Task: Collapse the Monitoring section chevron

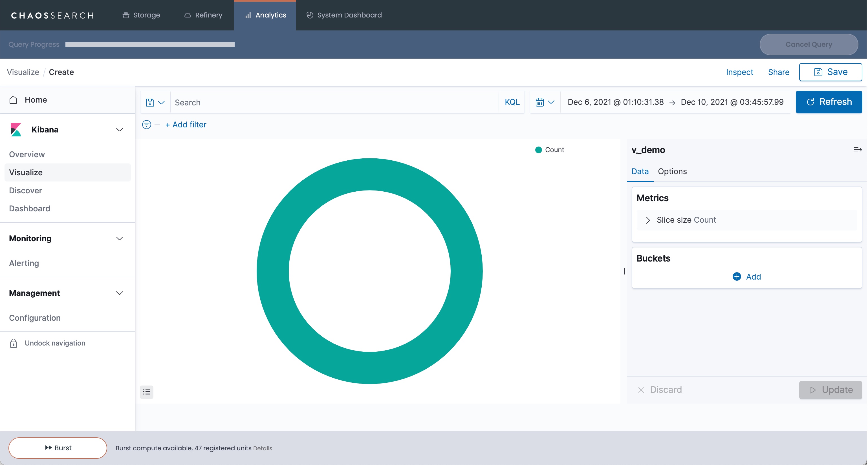Action: 119,238
